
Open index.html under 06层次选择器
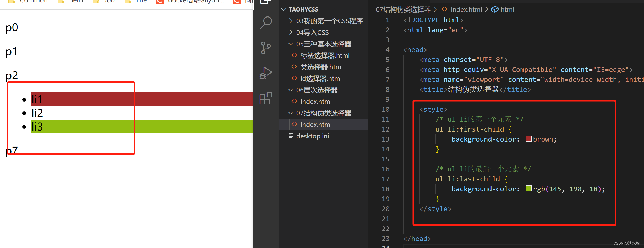pyautogui.click(x=316, y=102)
